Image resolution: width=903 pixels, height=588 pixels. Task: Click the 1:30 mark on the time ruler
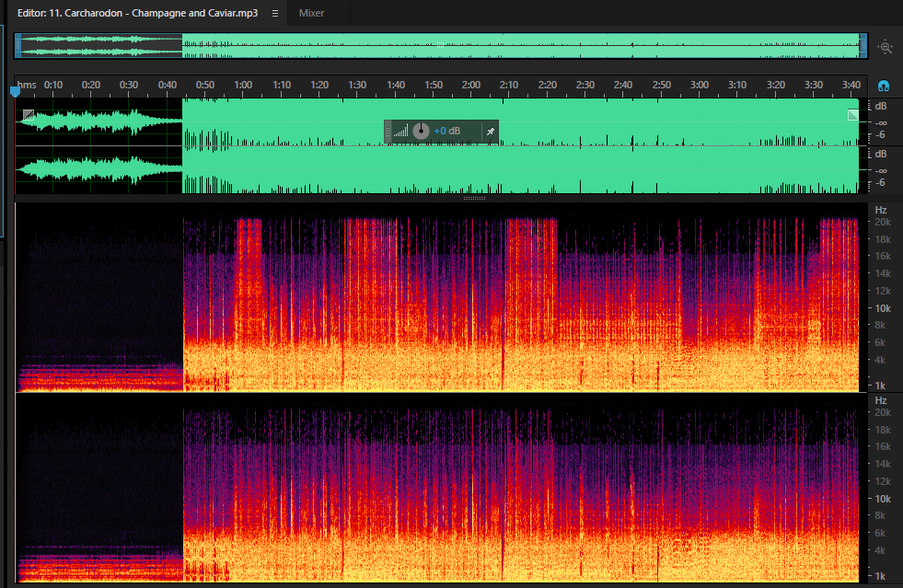pyautogui.click(x=357, y=85)
